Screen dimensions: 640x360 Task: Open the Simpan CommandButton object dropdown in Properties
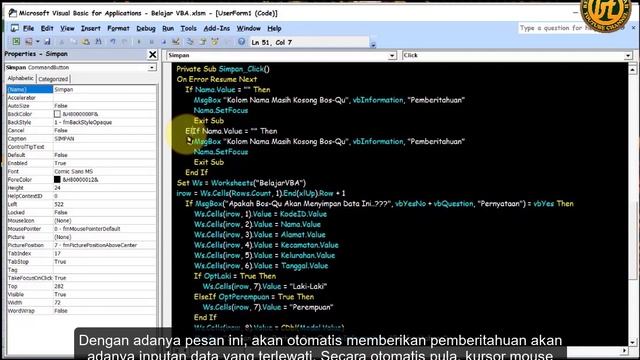(x=152, y=67)
